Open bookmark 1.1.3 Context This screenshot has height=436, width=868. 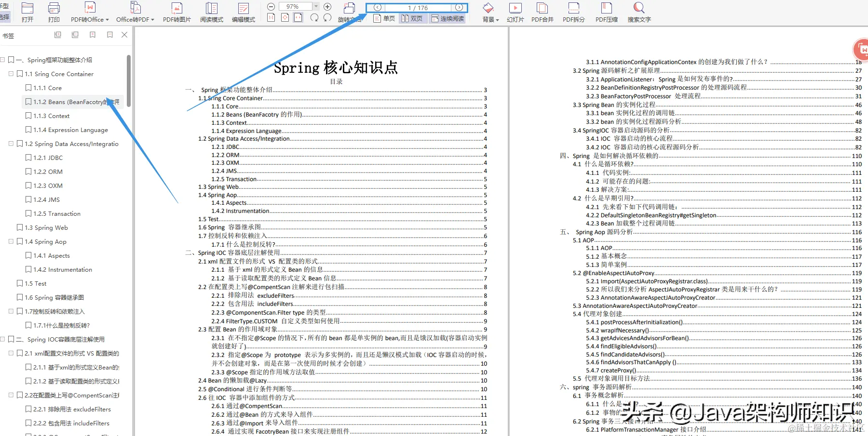pos(52,116)
